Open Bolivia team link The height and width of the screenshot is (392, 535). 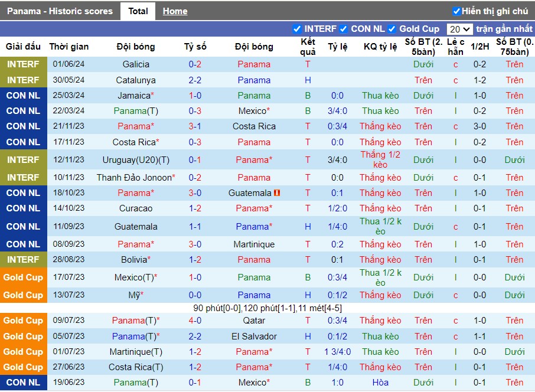134,260
